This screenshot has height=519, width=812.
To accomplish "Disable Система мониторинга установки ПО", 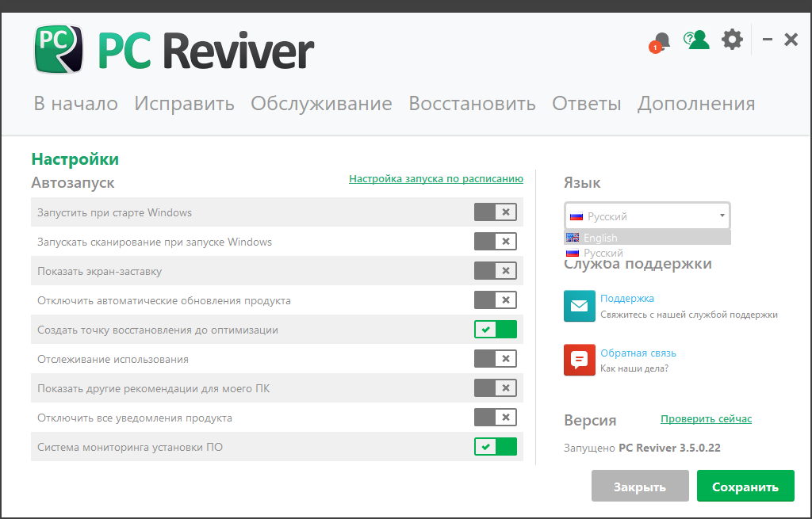I will (x=496, y=447).
